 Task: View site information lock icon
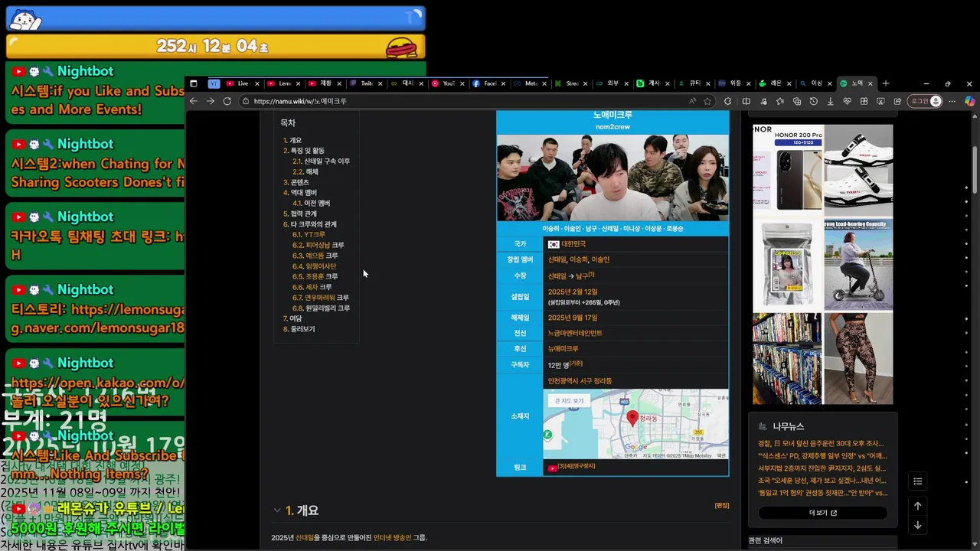coord(246,101)
